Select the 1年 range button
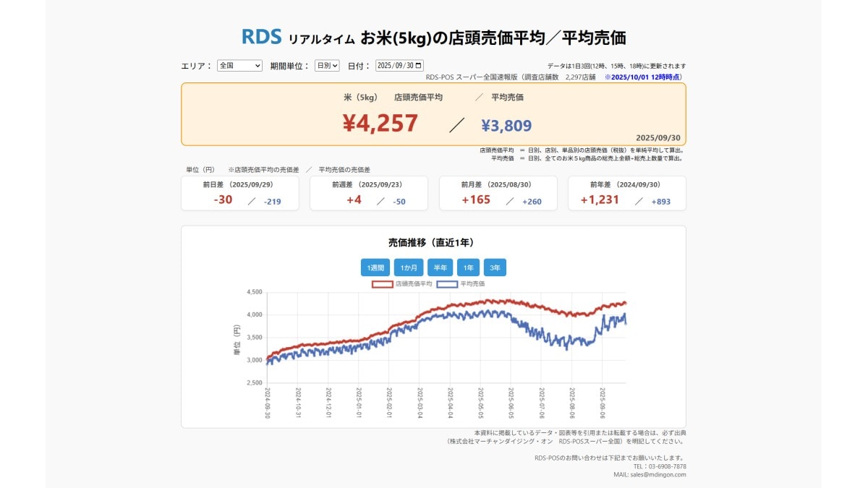This screenshot has width=868, height=488. (468, 267)
